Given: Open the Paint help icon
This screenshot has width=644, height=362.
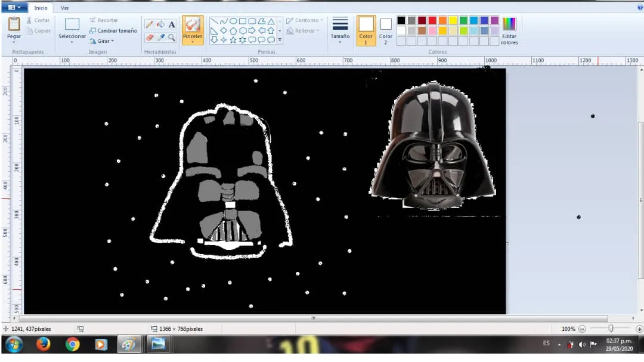Looking at the screenshot, I should click(x=640, y=7).
